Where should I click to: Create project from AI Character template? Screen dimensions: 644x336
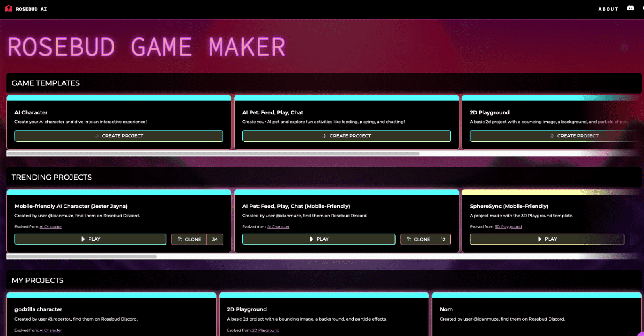(119, 136)
